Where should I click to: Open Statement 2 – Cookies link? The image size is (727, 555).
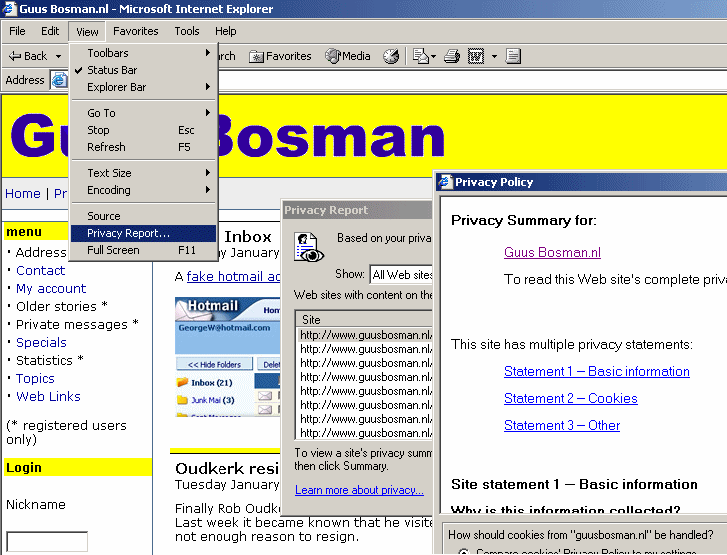pyautogui.click(x=571, y=398)
